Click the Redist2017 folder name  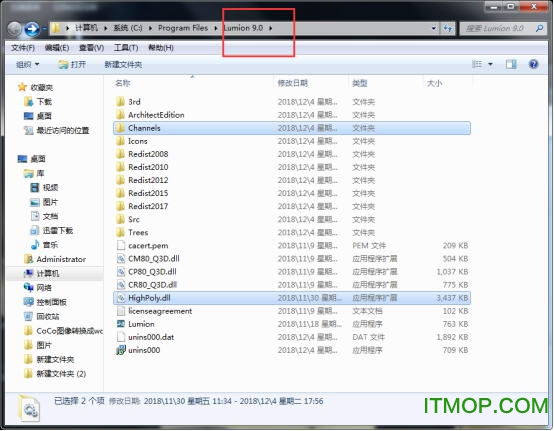point(148,206)
